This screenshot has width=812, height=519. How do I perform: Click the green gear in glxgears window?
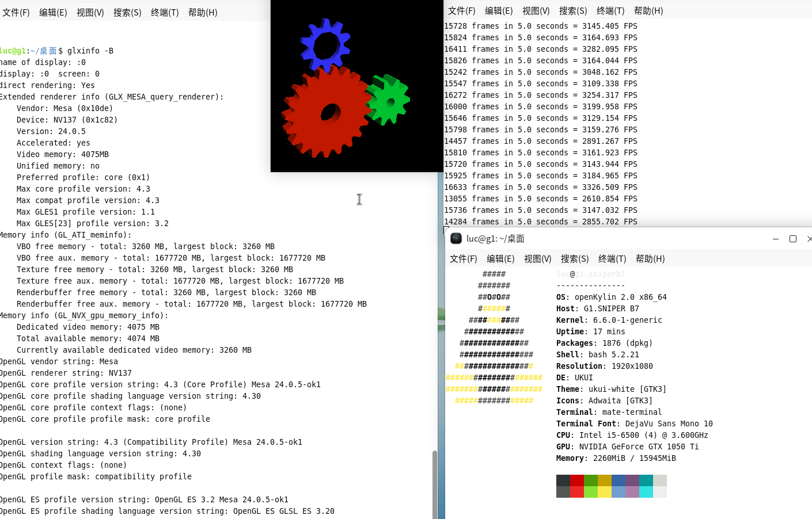point(389,100)
